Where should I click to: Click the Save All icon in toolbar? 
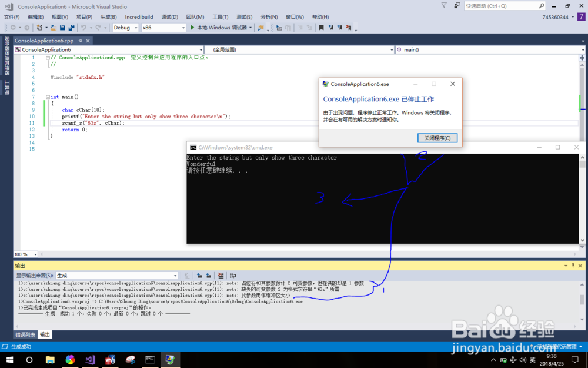[x=71, y=28]
